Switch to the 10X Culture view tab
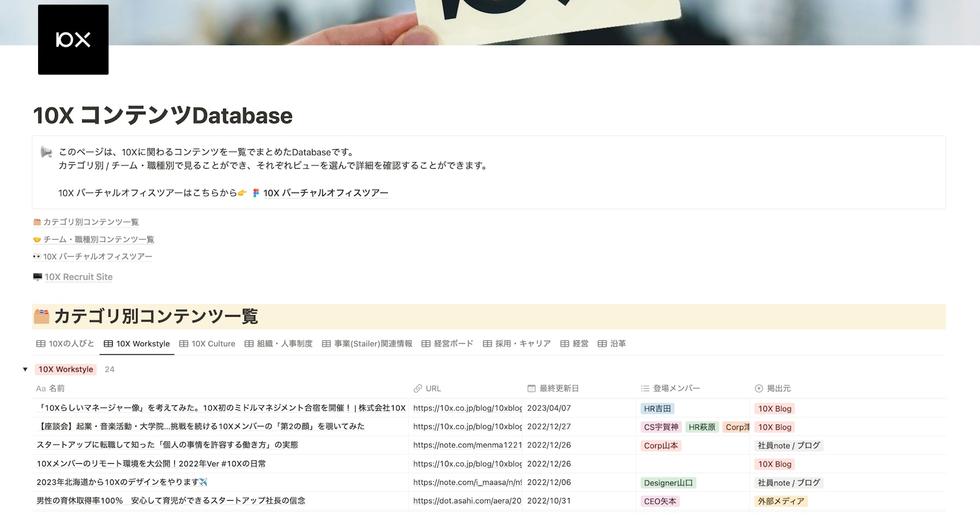 (x=207, y=344)
